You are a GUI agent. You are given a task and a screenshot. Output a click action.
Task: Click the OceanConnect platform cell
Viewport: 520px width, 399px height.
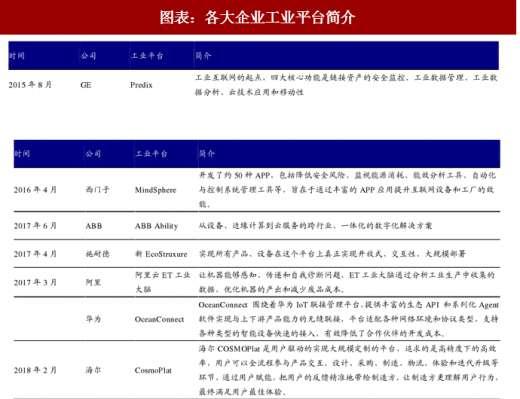click(159, 319)
